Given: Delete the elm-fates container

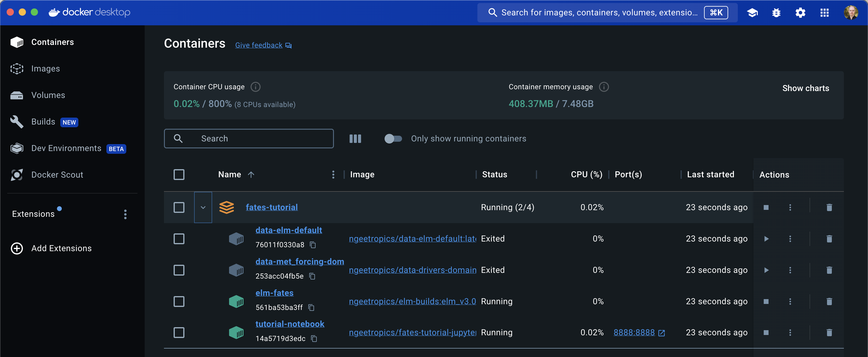Looking at the screenshot, I should coord(829,302).
